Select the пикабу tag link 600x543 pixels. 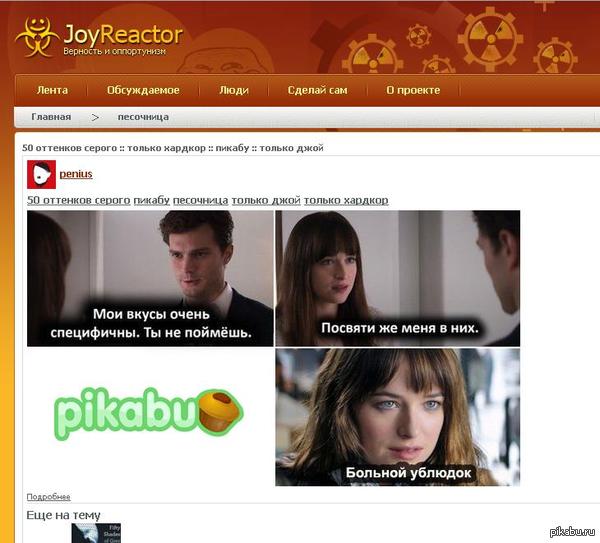point(152,200)
